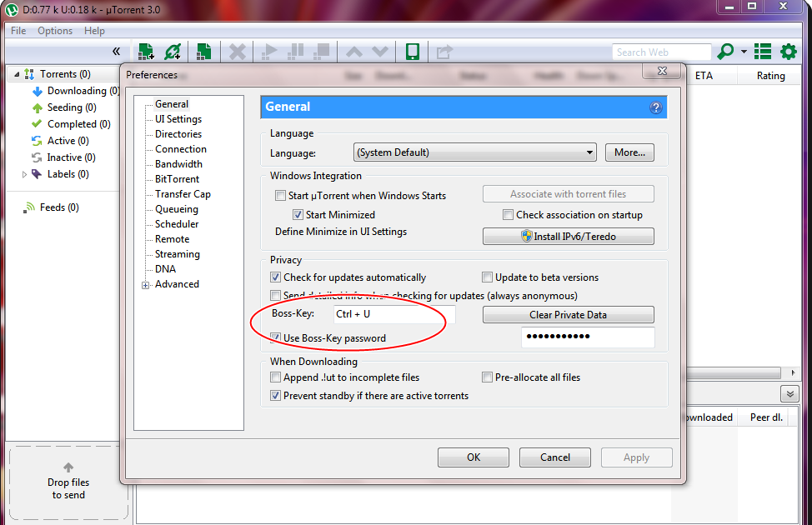The image size is (812, 525).
Task: Toggle the list view icon in toolbar
Action: (762, 52)
